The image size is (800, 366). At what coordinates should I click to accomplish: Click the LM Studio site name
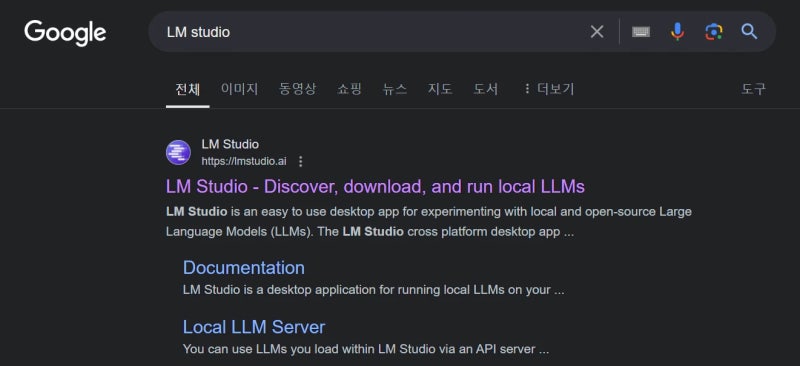230,144
